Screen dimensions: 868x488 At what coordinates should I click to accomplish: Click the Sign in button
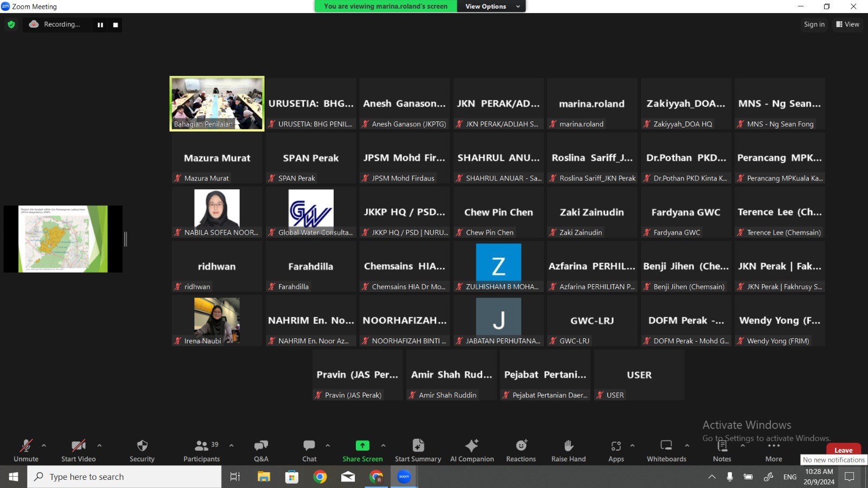click(x=814, y=24)
